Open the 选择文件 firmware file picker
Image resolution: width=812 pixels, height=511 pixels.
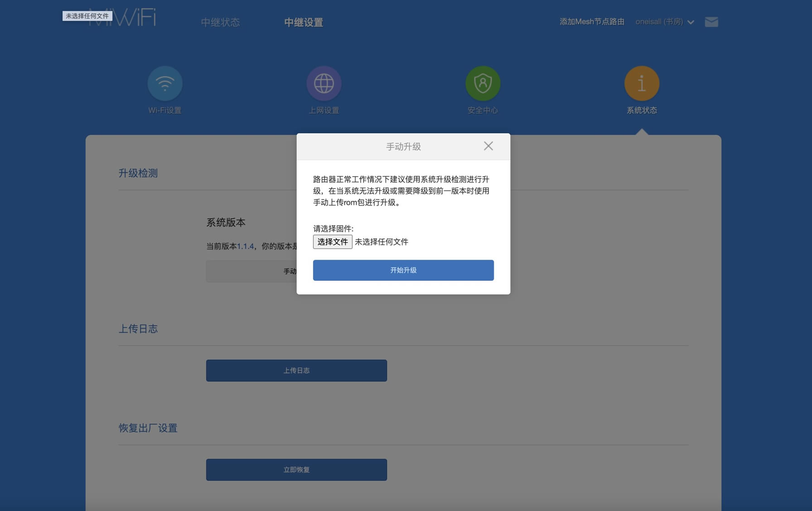pyautogui.click(x=333, y=242)
